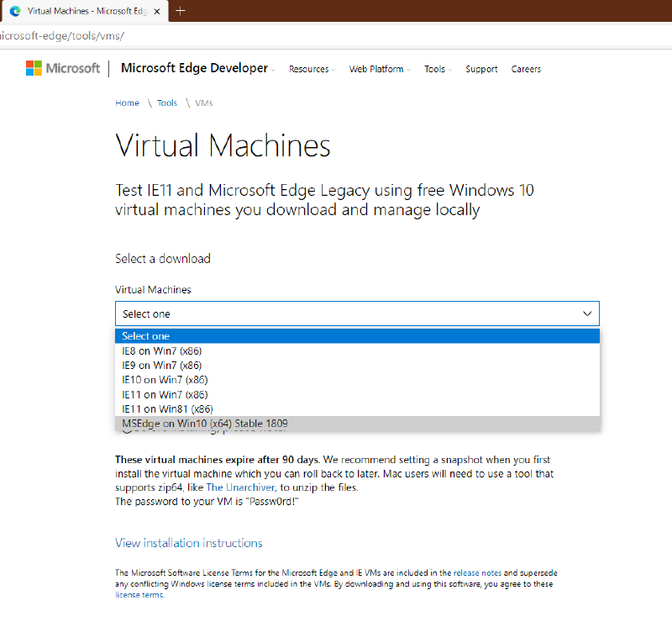Open the Careers page
This screenshot has height=627, width=672.
526,69
